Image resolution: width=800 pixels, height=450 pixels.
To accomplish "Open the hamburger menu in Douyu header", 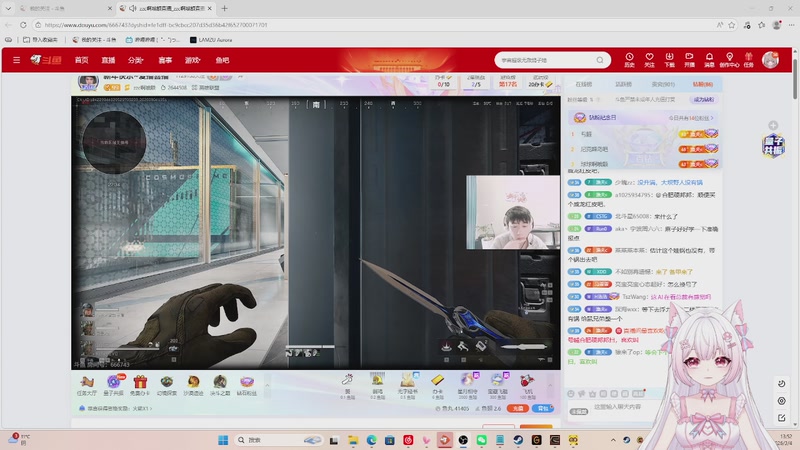I will (x=16, y=60).
